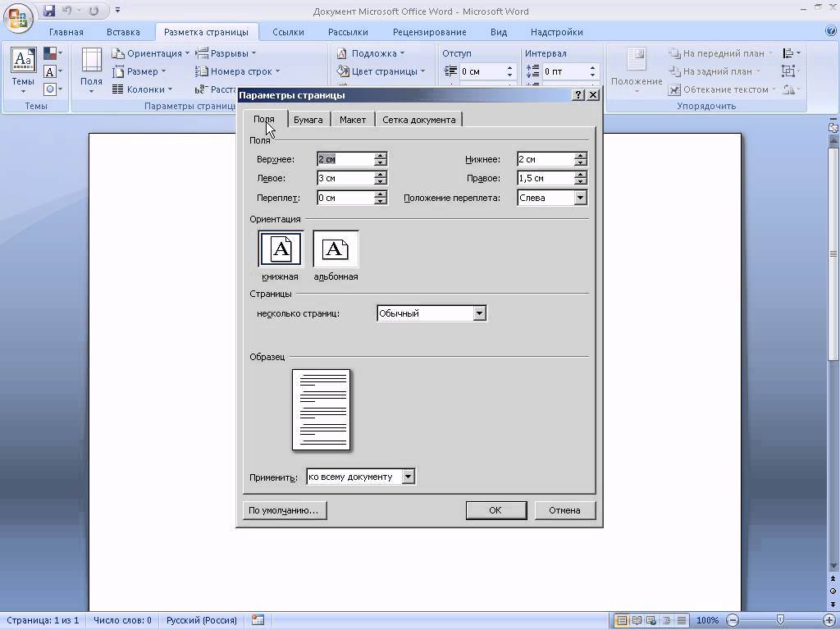Open Customize Quick Access Toolbar arrow

pyautogui.click(x=117, y=10)
